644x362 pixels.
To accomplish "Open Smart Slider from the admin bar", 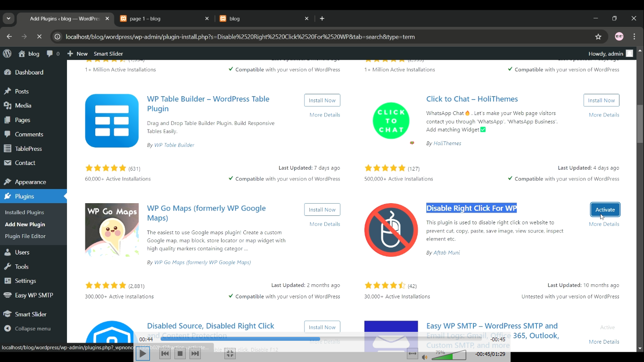I will 108,54.
